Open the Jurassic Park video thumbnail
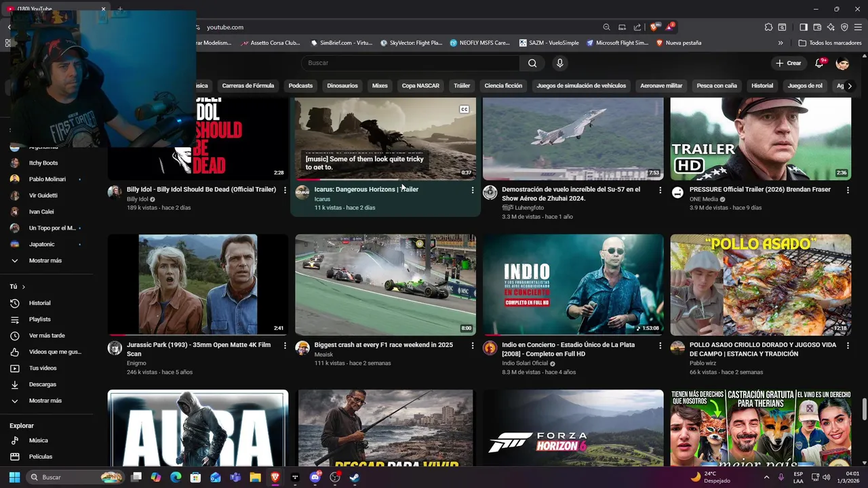Screen dimensions: 868x488 (198, 285)
